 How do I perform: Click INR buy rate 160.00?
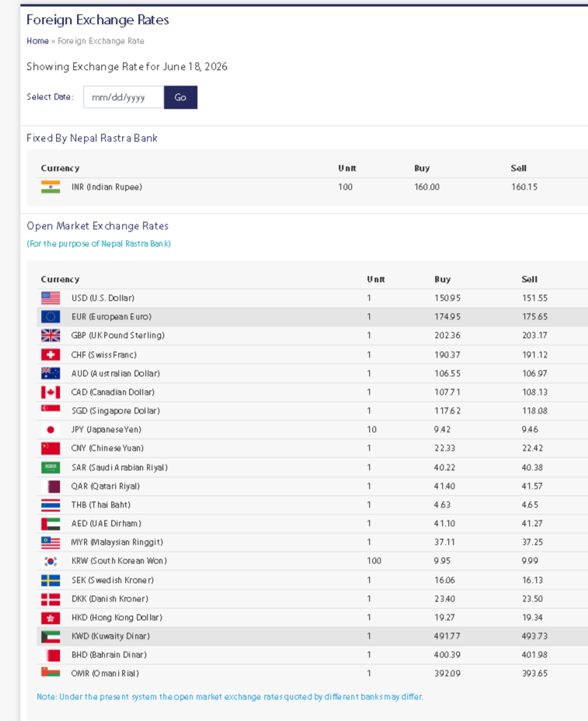426,186
